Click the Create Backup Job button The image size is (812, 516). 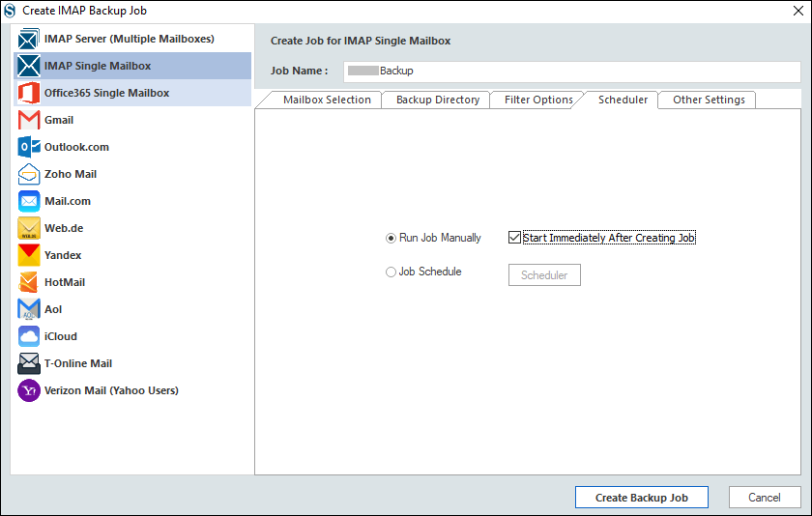pos(642,498)
